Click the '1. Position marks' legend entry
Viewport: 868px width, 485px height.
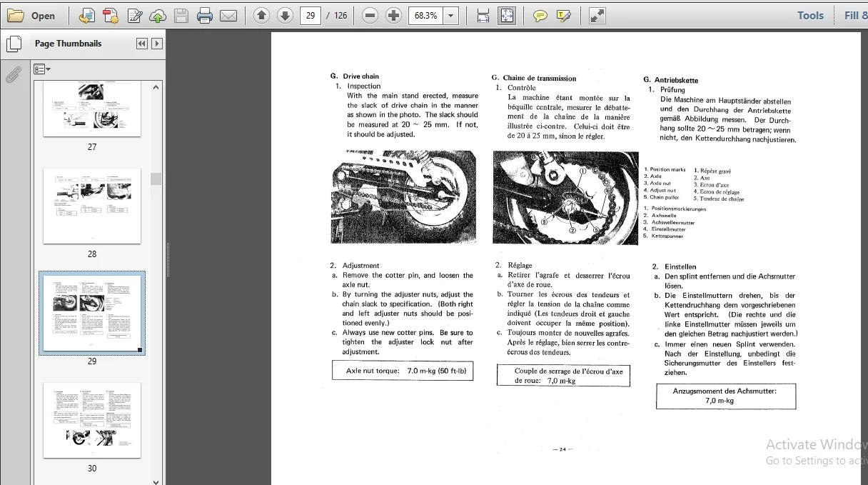pyautogui.click(x=665, y=169)
